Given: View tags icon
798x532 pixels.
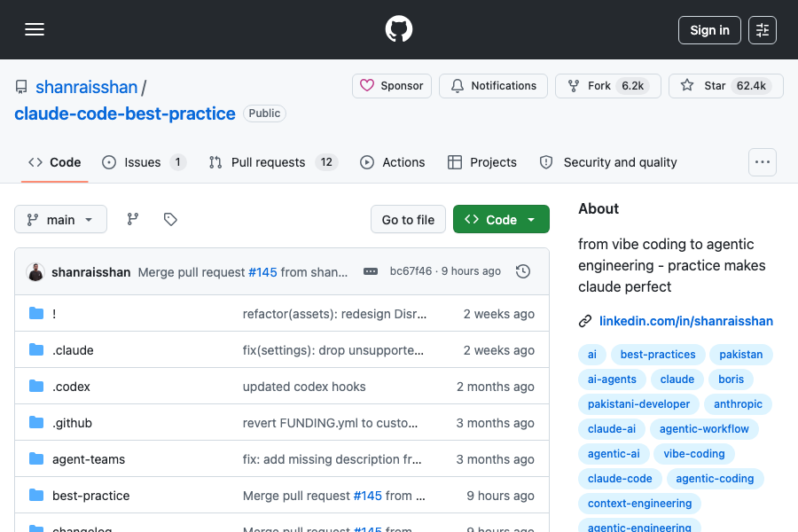Looking at the screenshot, I should (x=170, y=219).
